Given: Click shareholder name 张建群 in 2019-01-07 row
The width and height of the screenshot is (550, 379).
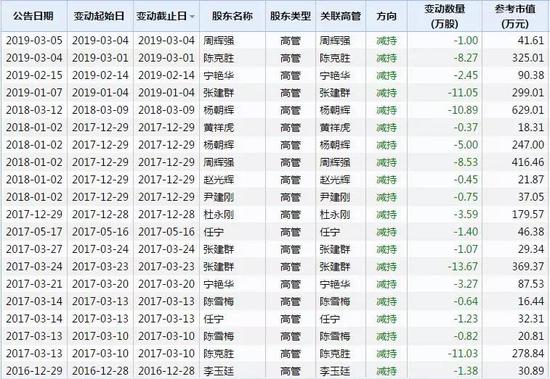Looking at the screenshot, I should [219, 93].
